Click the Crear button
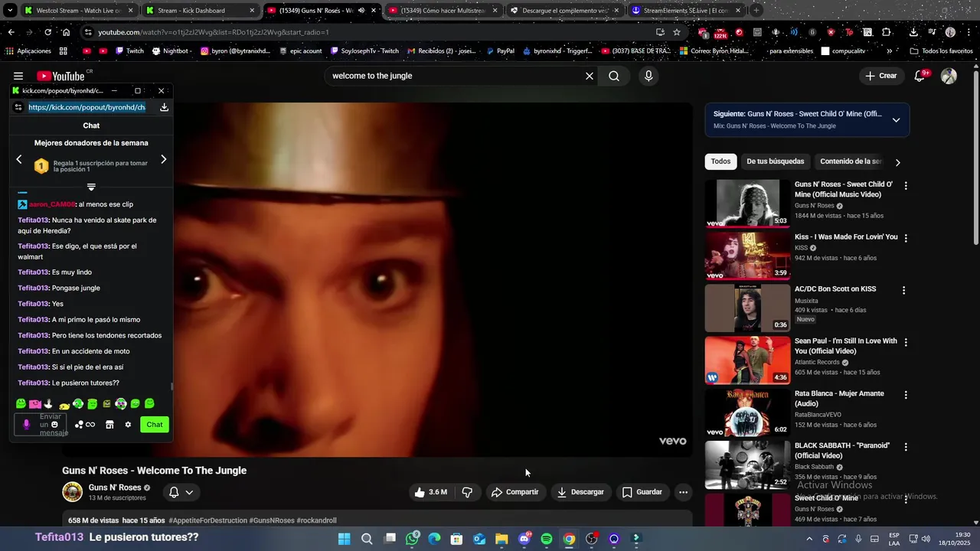Viewport: 980px width, 551px height. [880, 76]
